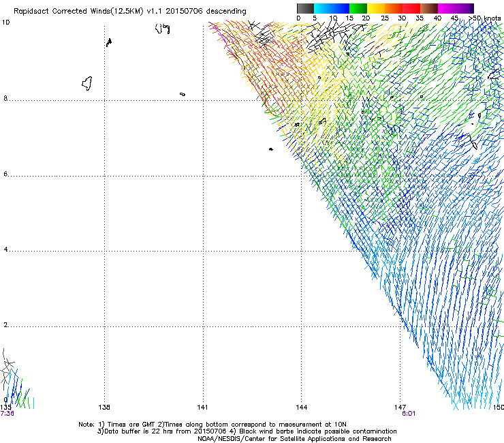Image resolution: width=504 pixels, height=443 pixels.
Task: Click the gray 0-5 knots legend segment
Action: (x=305, y=8)
